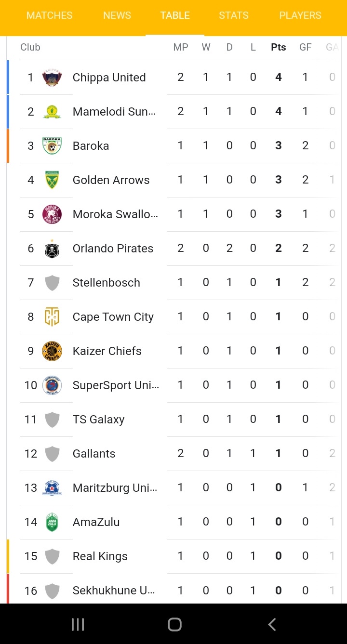Tap the Android recent apps button

point(78,625)
